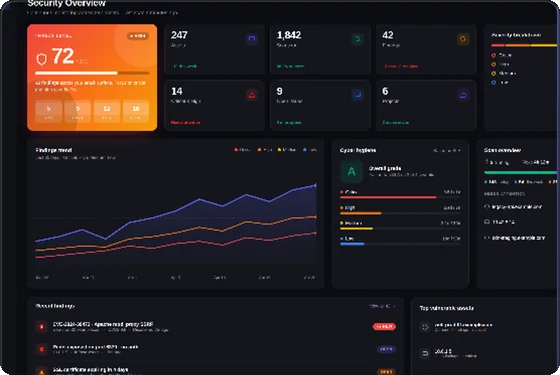Toggle the High series in Findings trend legend
Screen dimensions: 560x375
(265, 150)
